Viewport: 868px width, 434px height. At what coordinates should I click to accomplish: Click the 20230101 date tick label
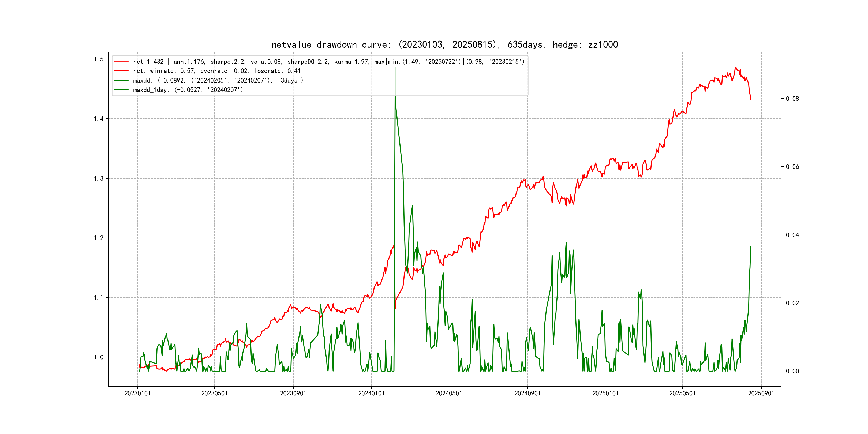pos(137,394)
